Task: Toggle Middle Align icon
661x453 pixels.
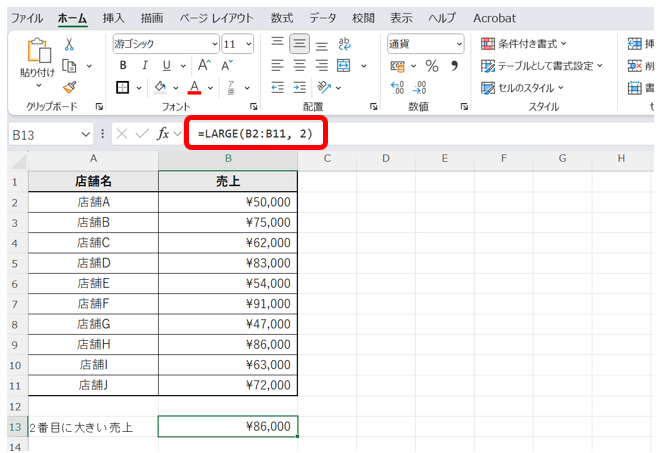Action: (x=299, y=43)
